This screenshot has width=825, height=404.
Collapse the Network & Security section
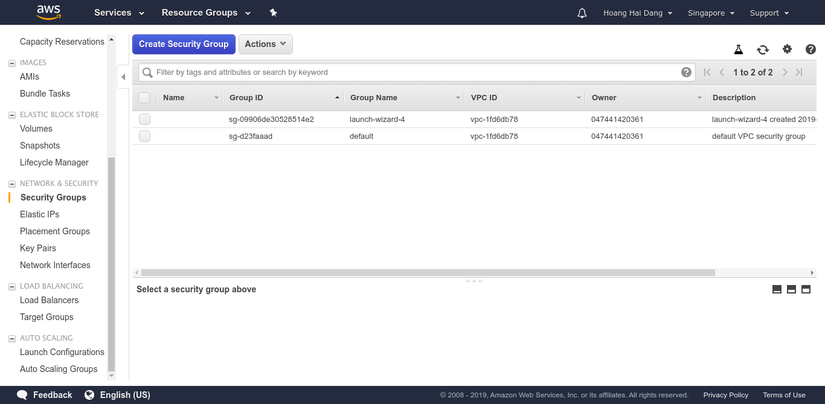pos(12,183)
